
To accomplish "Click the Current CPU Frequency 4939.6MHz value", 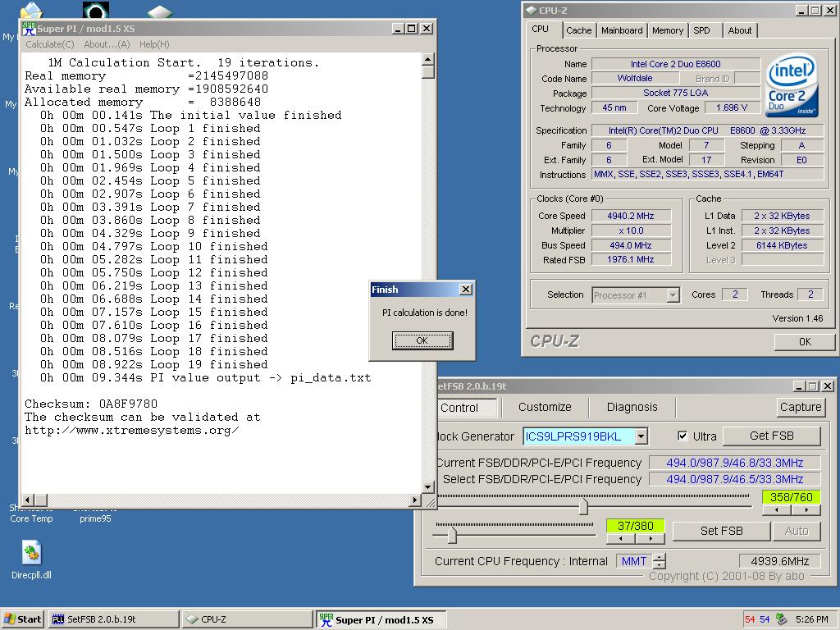I will [x=779, y=561].
